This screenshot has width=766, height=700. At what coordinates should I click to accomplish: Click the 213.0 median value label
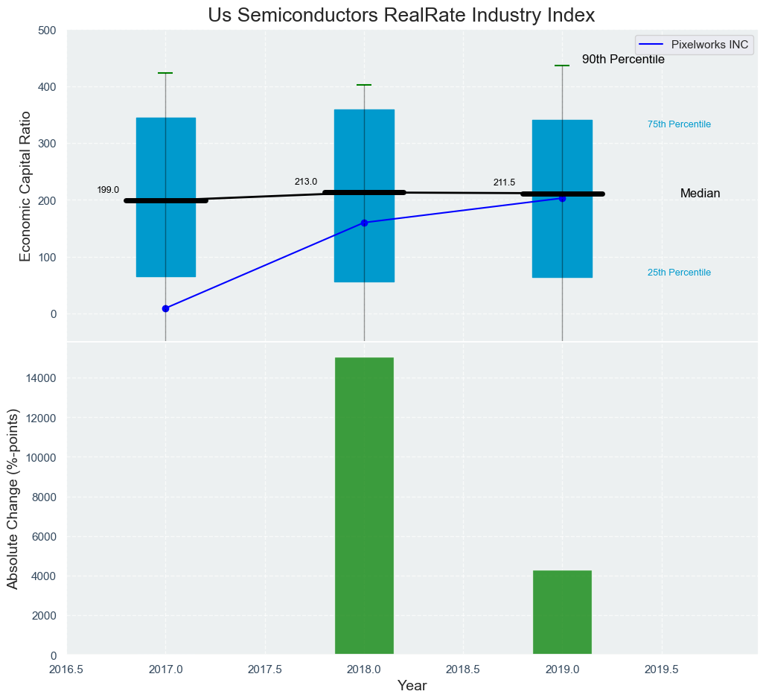(306, 182)
